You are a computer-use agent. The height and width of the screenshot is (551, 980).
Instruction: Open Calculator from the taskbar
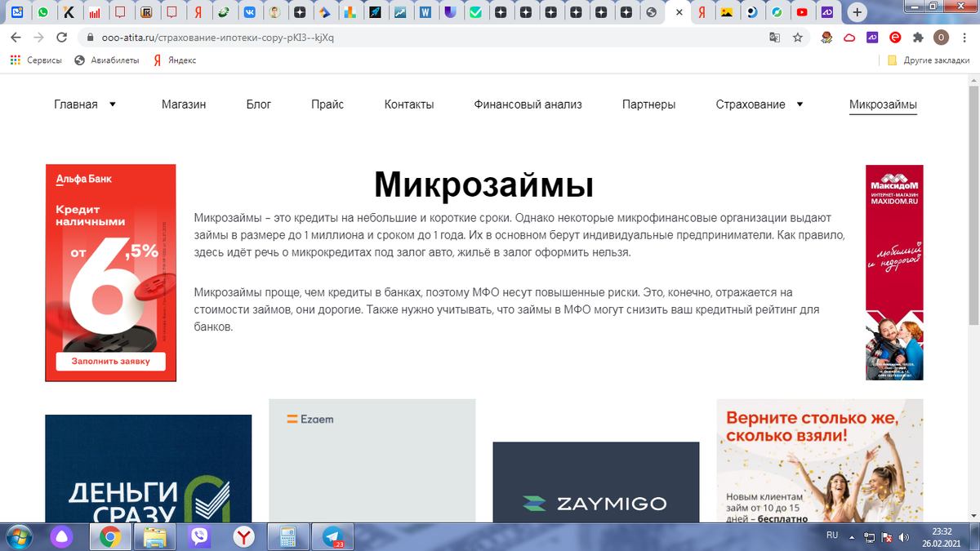coord(287,536)
